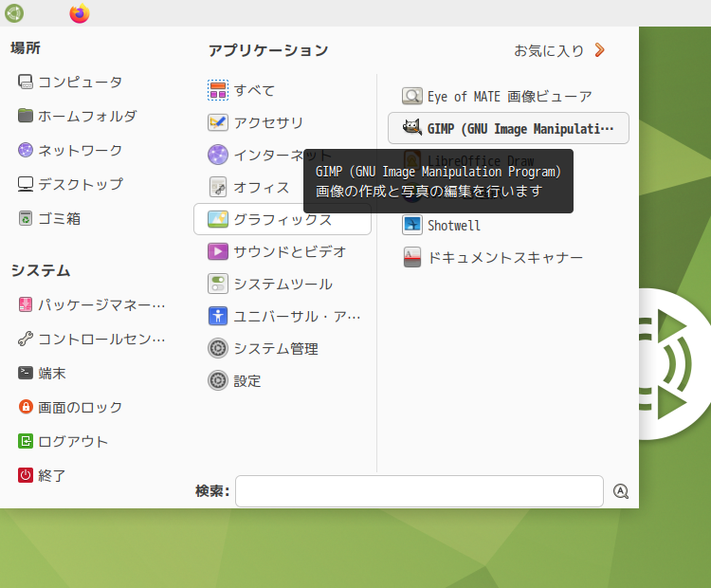
Task: Select the システムツール category
Action: click(x=283, y=284)
